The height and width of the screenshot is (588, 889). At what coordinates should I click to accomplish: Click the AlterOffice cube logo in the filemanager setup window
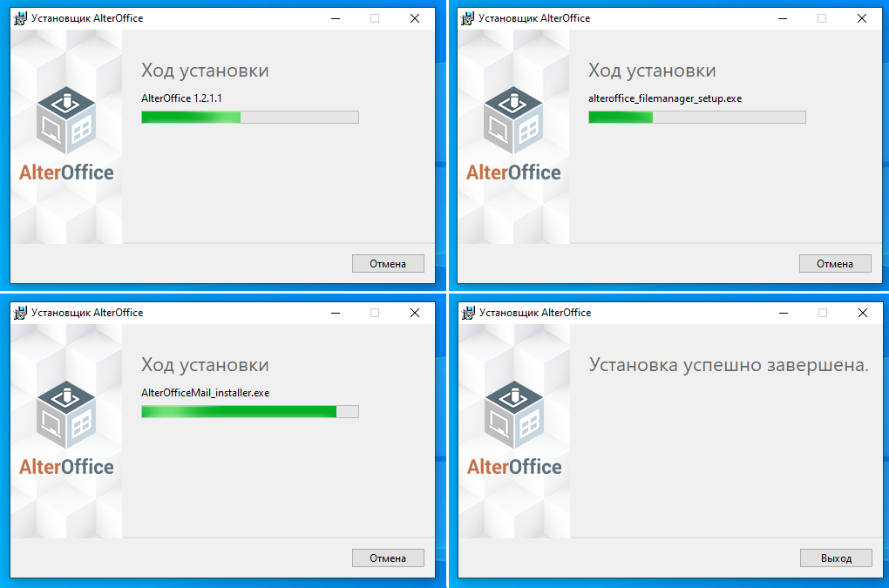click(513, 120)
